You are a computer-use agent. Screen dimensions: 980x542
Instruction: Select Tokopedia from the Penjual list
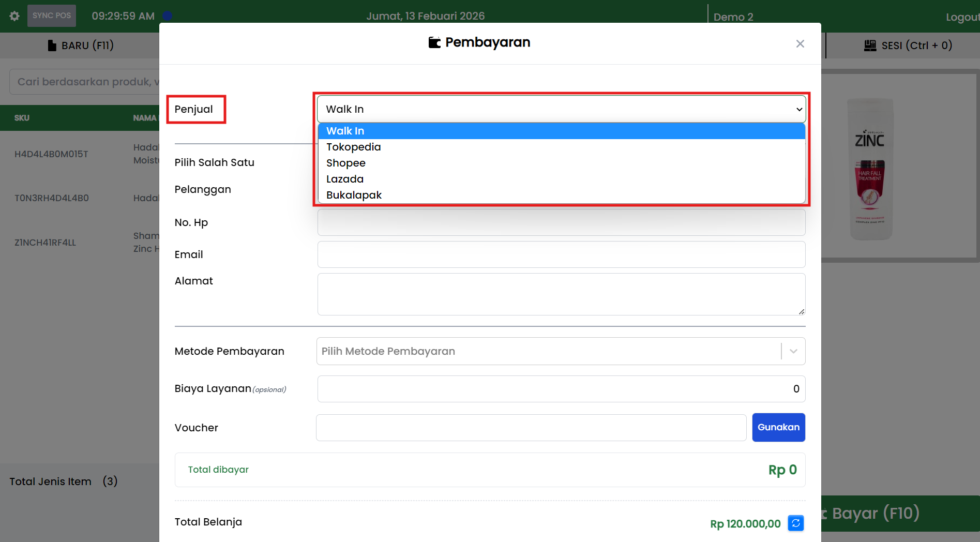[353, 147]
